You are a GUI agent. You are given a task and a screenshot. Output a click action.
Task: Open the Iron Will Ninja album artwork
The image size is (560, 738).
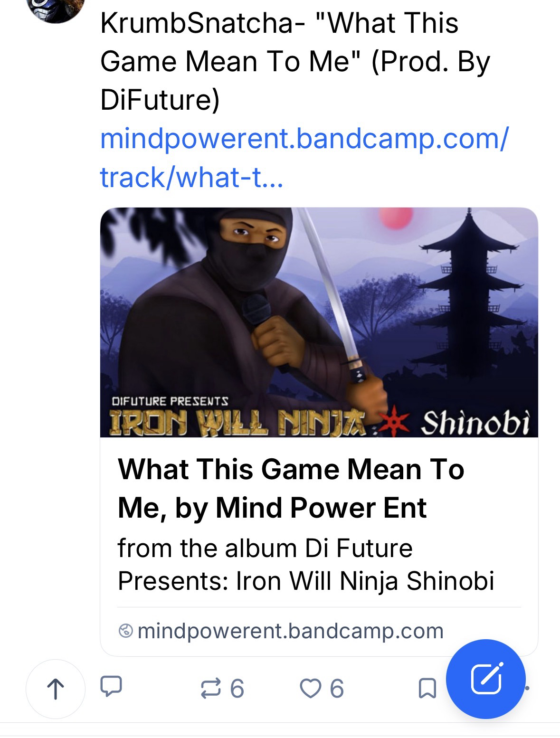[x=319, y=322]
